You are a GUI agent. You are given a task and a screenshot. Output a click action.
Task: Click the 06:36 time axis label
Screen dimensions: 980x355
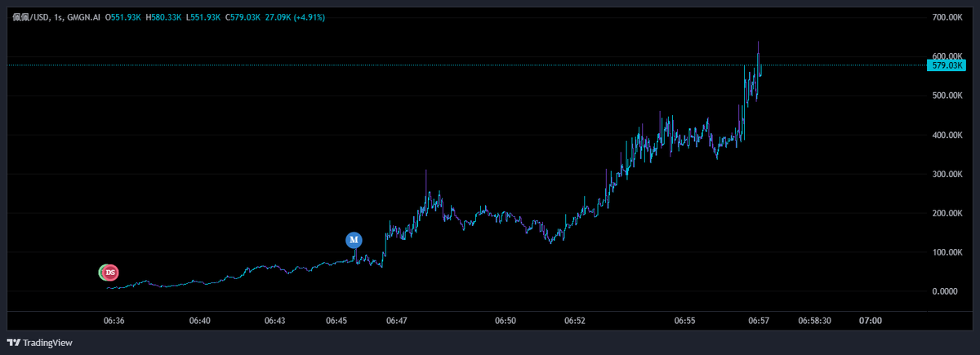(x=114, y=322)
